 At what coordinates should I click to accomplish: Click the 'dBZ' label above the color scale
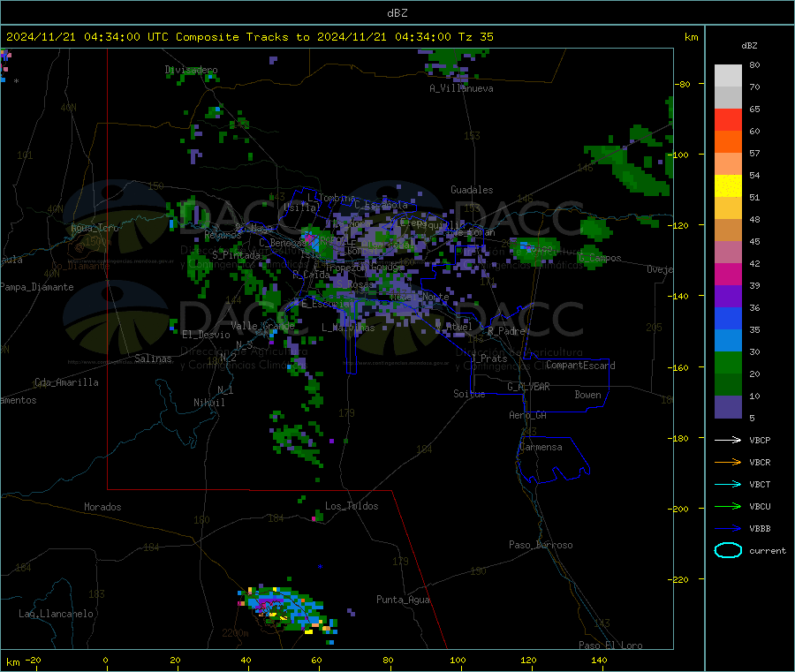[x=749, y=46]
